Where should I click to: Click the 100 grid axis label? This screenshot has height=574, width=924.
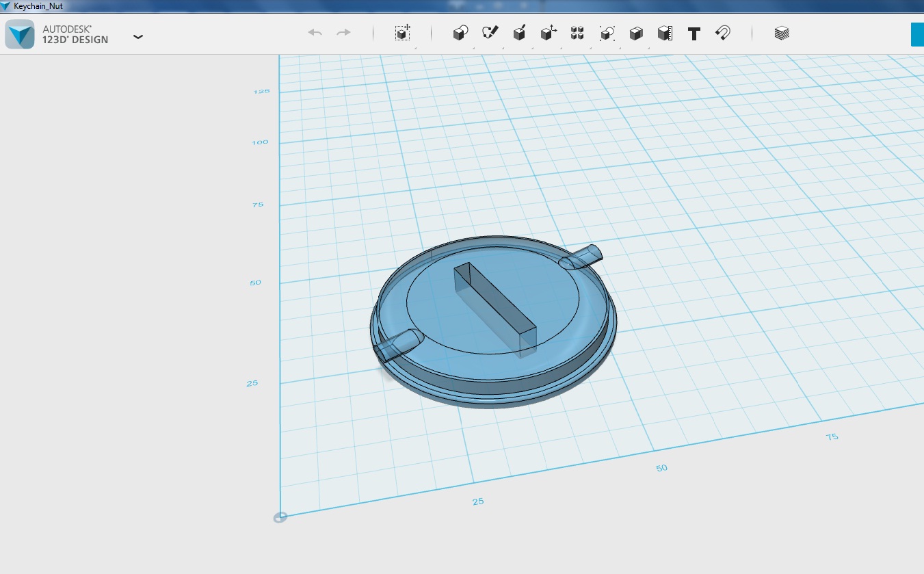click(260, 142)
